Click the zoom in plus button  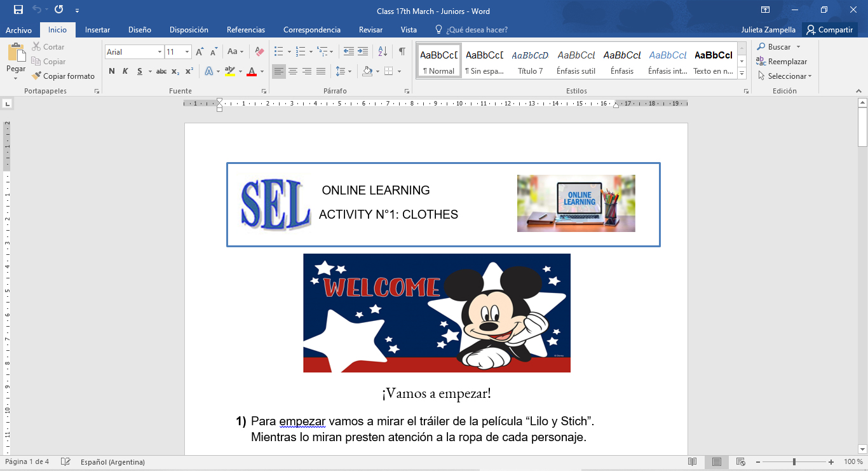(x=831, y=462)
